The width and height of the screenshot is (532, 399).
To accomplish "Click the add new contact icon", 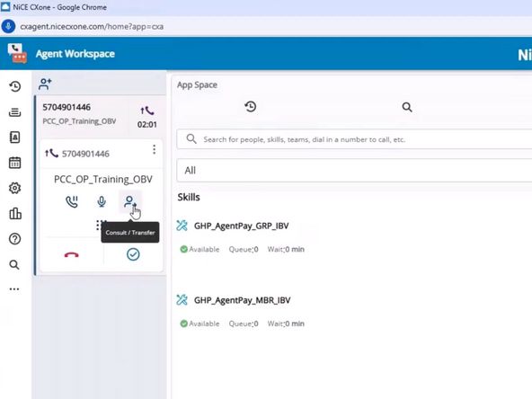I will click(x=45, y=84).
